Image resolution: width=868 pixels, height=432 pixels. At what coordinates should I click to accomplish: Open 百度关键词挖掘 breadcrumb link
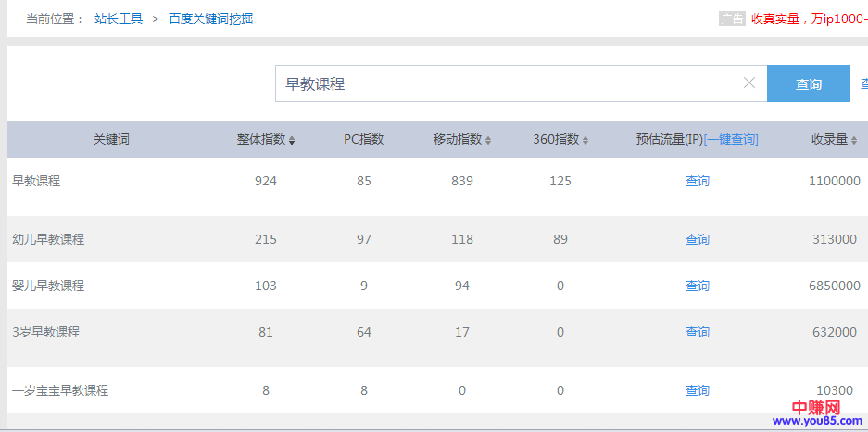pyautogui.click(x=210, y=19)
